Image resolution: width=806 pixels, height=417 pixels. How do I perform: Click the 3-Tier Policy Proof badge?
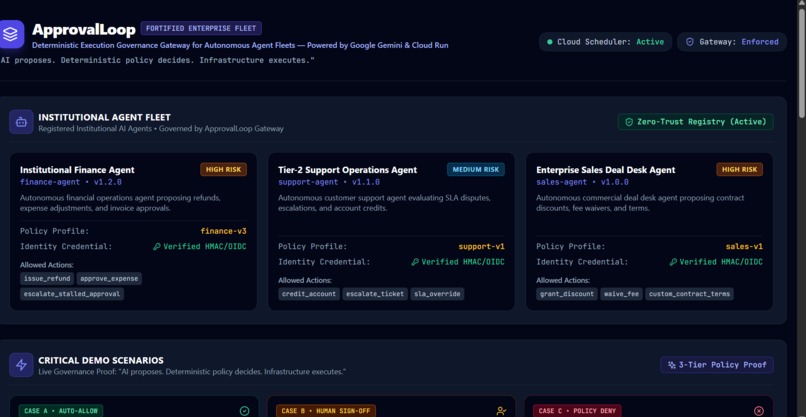[x=717, y=365]
